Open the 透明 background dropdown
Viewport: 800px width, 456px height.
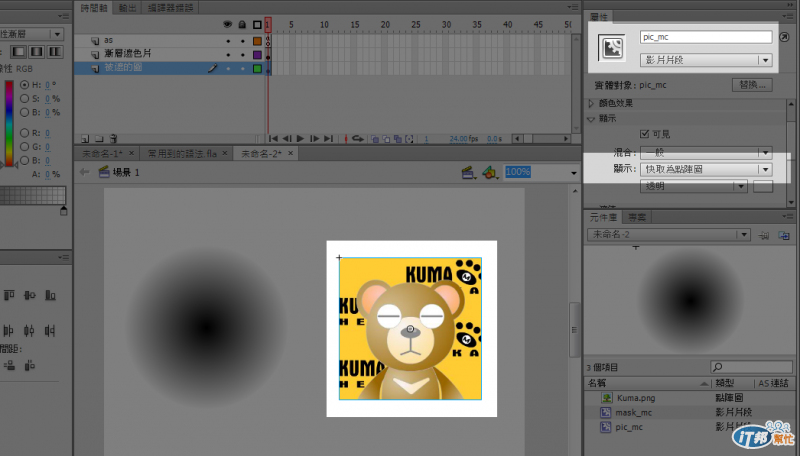click(x=694, y=187)
